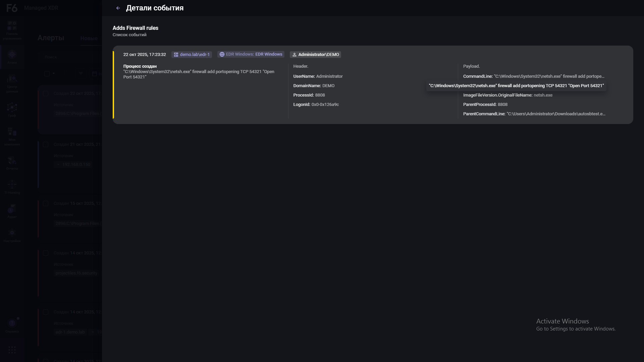Viewport: 644px width, 362px height.
Task: Open the Справка help icon
Action: (12, 323)
